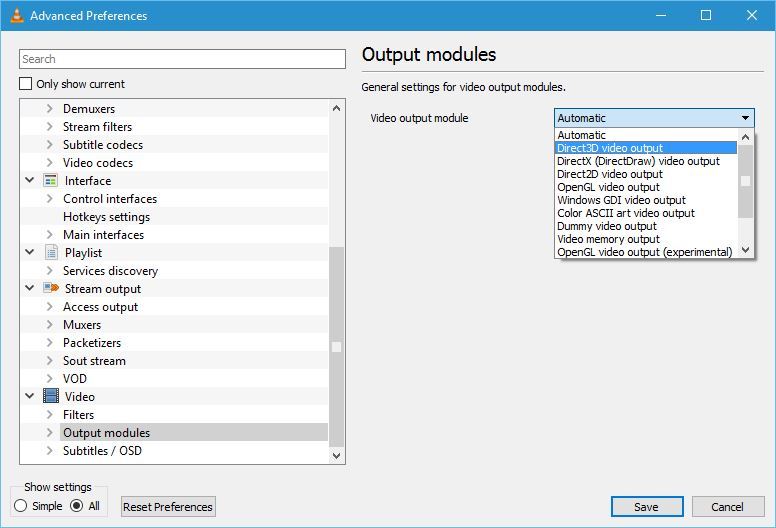Click the Stream output category icon
The width and height of the screenshot is (776, 528).
click(51, 288)
